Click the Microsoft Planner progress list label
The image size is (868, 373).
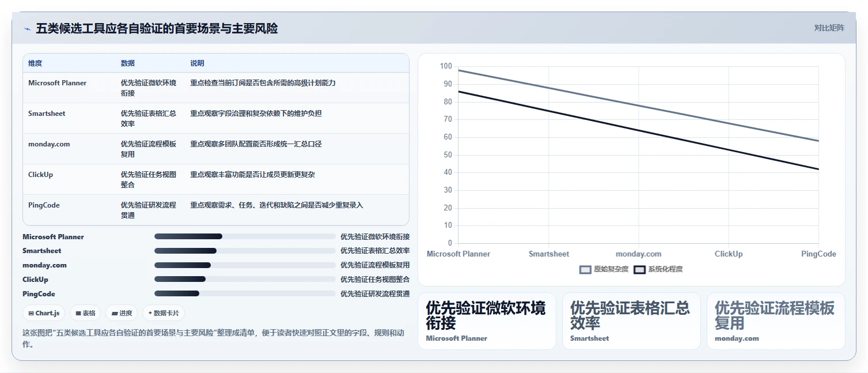tap(53, 237)
